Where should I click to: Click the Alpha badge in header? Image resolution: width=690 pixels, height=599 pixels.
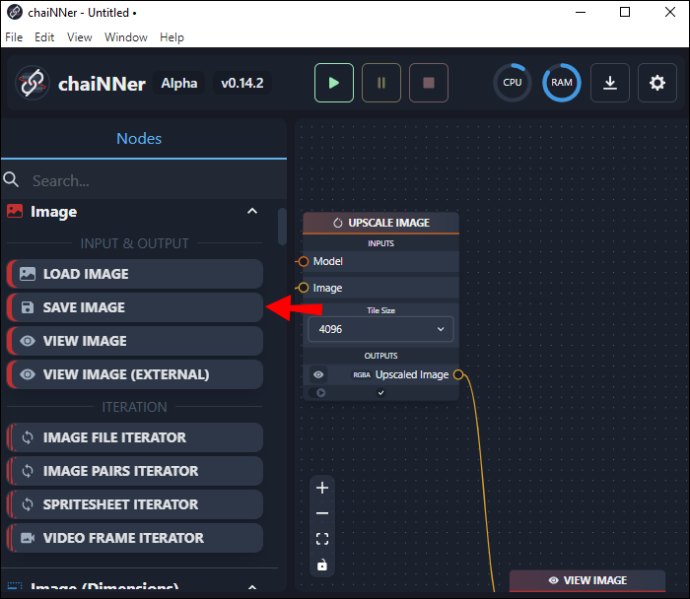pyautogui.click(x=179, y=83)
